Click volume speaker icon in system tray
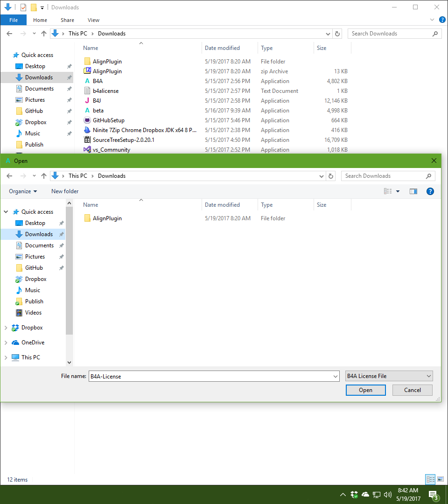 point(388,494)
